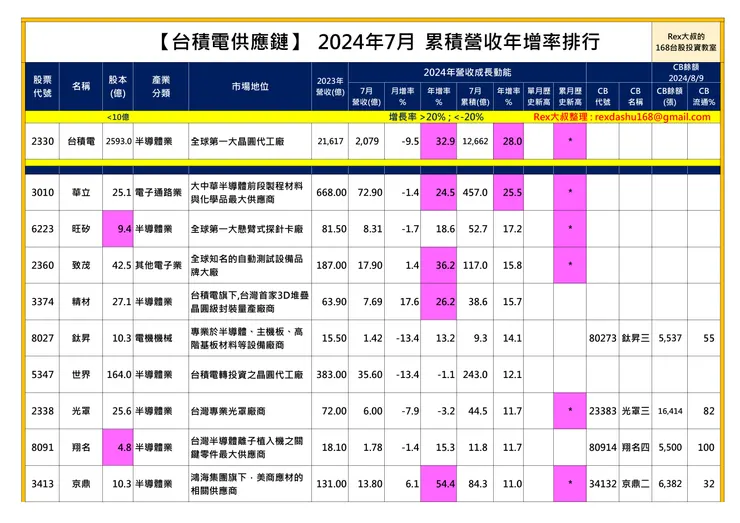Click the 月增率% column header
The height and width of the screenshot is (523, 740).
403,96
